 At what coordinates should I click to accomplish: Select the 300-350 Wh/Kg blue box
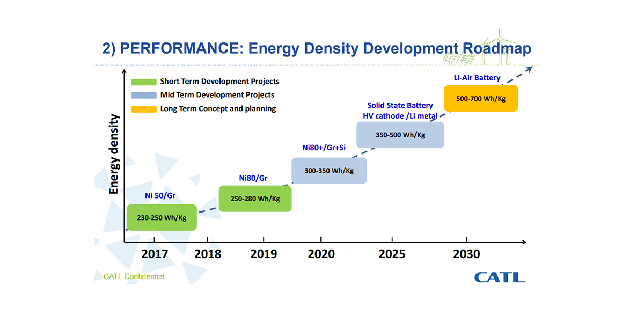click(328, 171)
